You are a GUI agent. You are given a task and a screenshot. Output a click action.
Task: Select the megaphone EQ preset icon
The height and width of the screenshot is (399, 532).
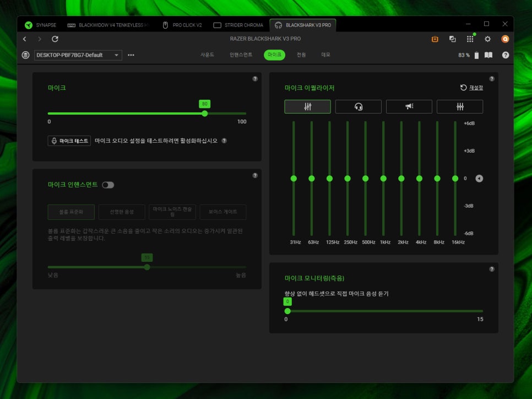point(409,107)
